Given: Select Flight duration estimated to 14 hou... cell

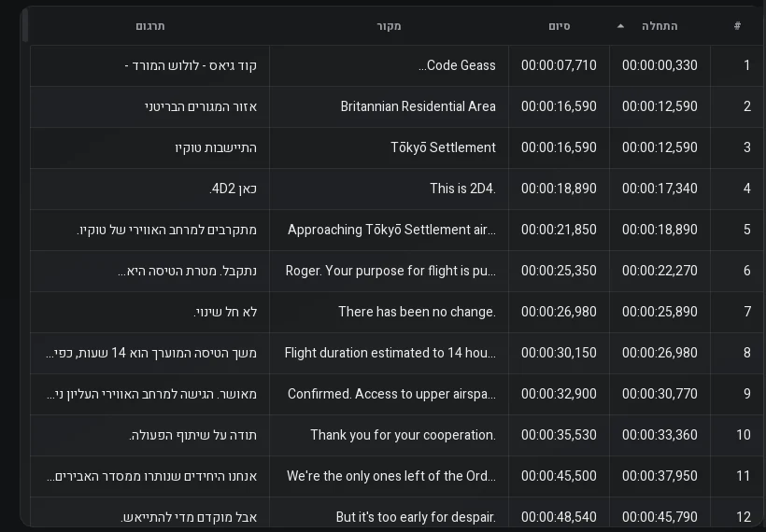Looking at the screenshot, I should [x=389, y=353].
